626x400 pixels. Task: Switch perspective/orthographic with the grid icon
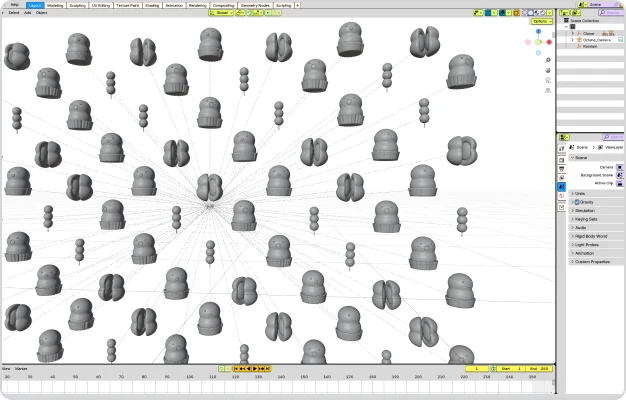pos(548,91)
